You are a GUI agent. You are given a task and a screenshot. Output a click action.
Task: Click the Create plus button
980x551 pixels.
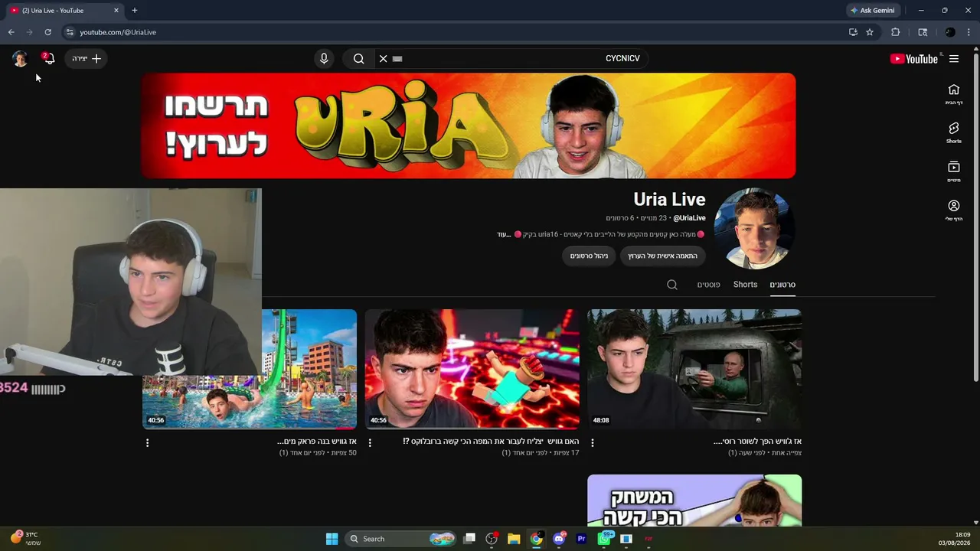[87, 59]
